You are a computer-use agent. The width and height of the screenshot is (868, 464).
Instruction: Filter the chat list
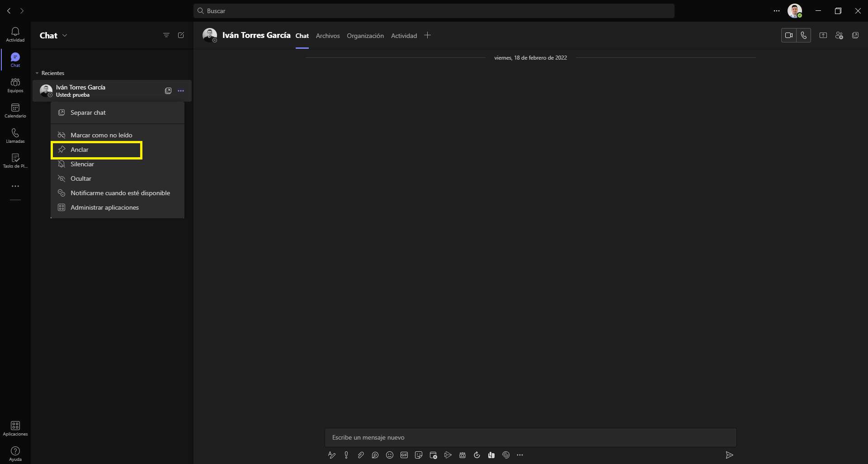coord(166,35)
